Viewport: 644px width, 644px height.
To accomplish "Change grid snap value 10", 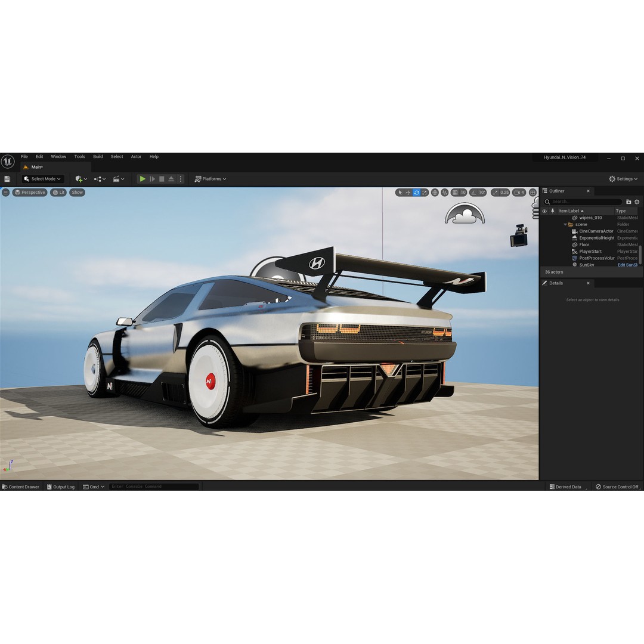I will tap(463, 192).
